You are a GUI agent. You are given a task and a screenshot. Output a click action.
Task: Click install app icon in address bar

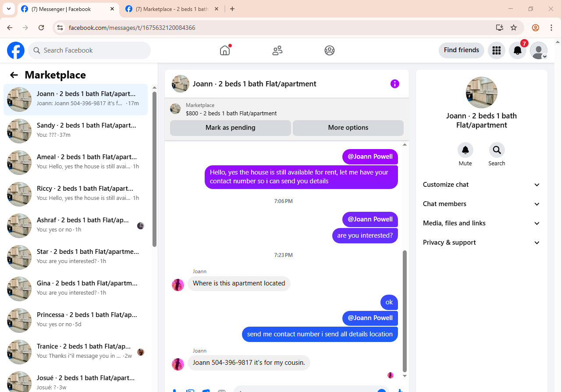500,28
